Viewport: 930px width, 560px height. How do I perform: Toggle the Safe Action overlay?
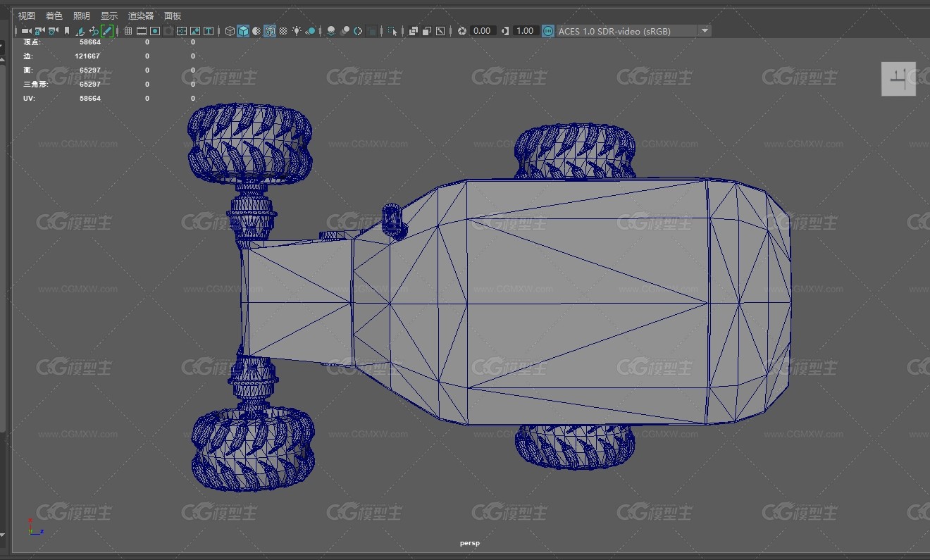click(x=195, y=31)
